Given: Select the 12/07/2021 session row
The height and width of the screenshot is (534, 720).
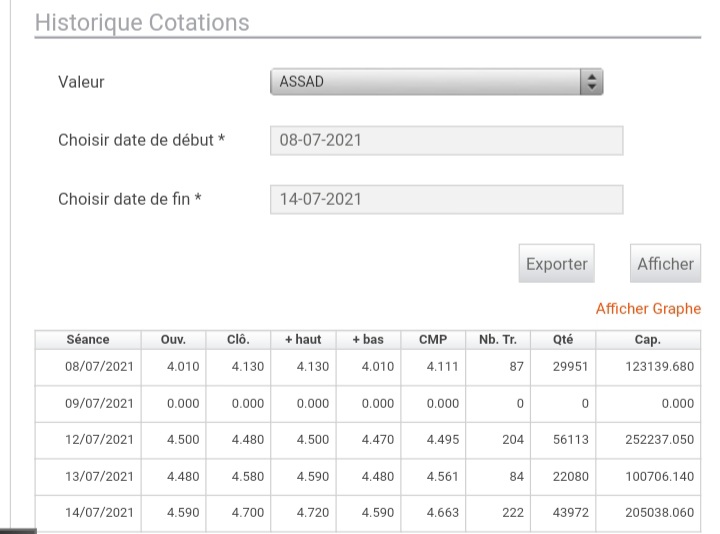Looking at the screenshot, I should pyautogui.click(x=368, y=440).
